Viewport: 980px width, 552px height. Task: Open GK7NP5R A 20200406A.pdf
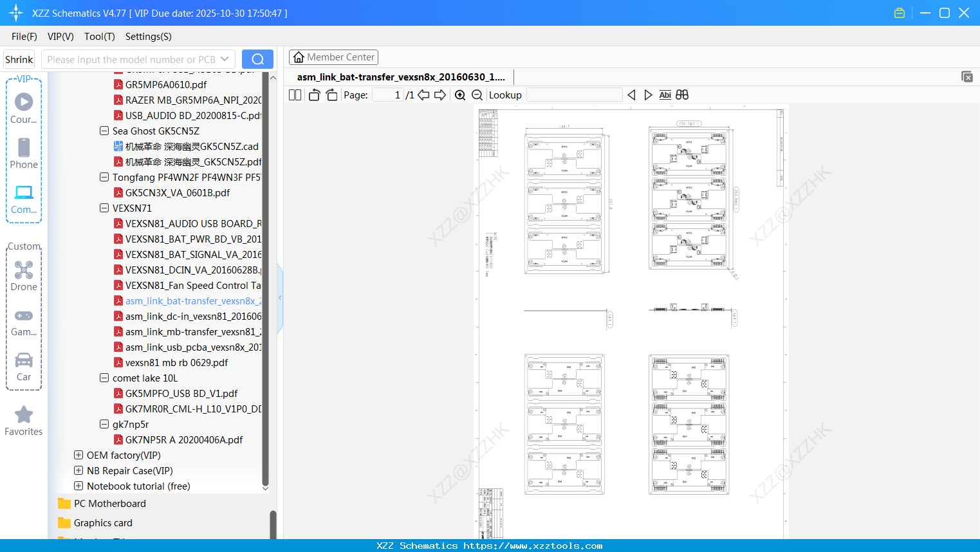[184, 439]
